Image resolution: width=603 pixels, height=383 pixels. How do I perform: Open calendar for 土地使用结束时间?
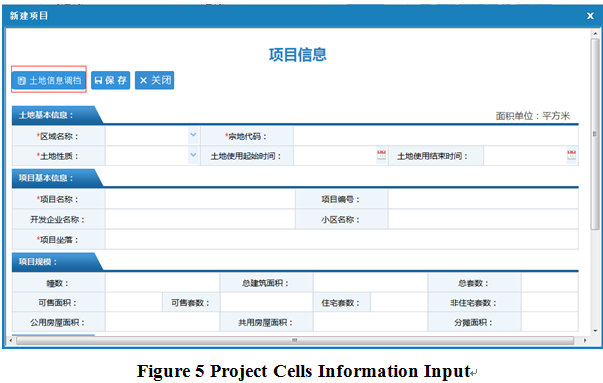571,155
